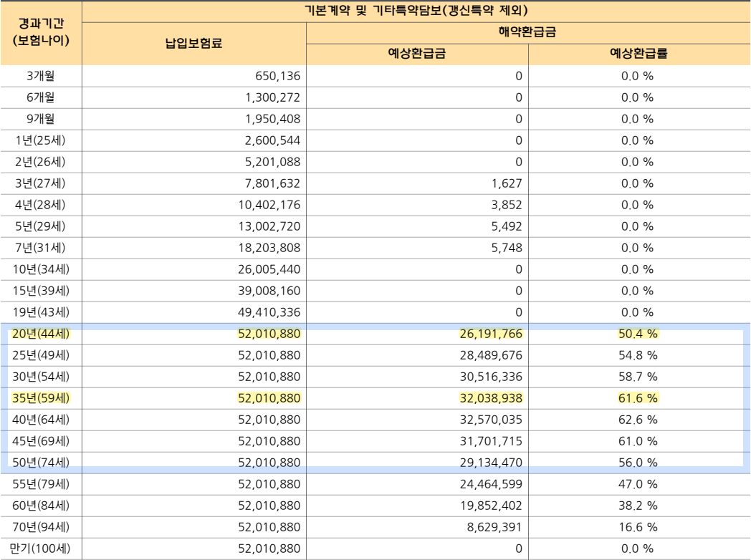The height and width of the screenshot is (560, 751).
Task: Click the 해약환급금 header cell
Action: point(527,32)
